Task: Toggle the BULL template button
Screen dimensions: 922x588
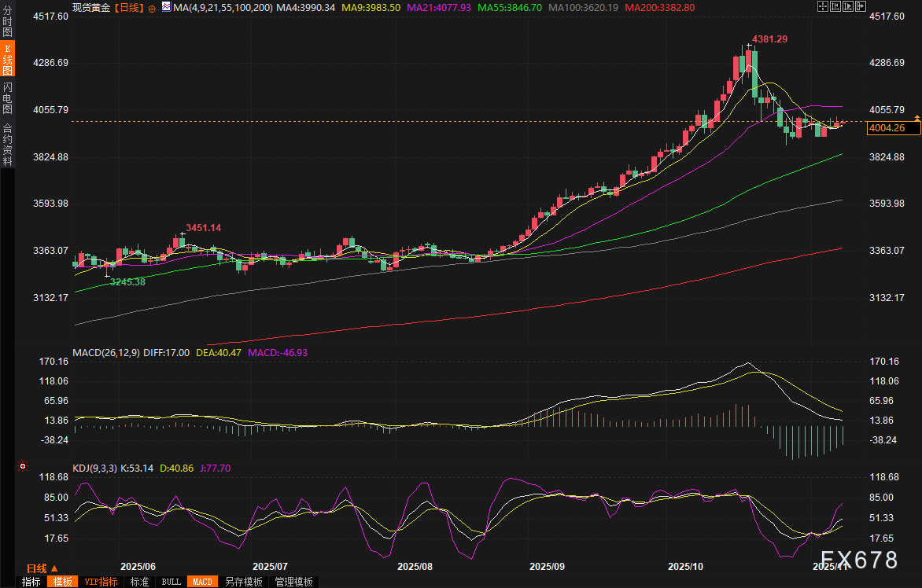Action: click(x=171, y=582)
